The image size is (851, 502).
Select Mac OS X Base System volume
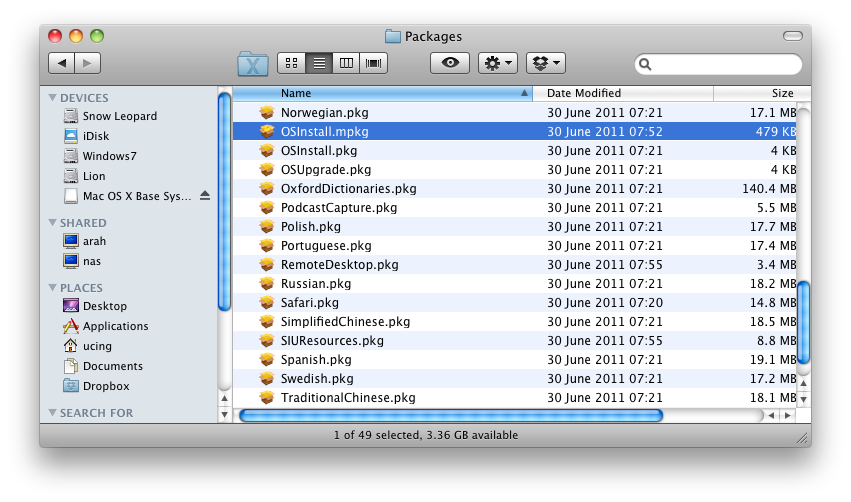128,196
